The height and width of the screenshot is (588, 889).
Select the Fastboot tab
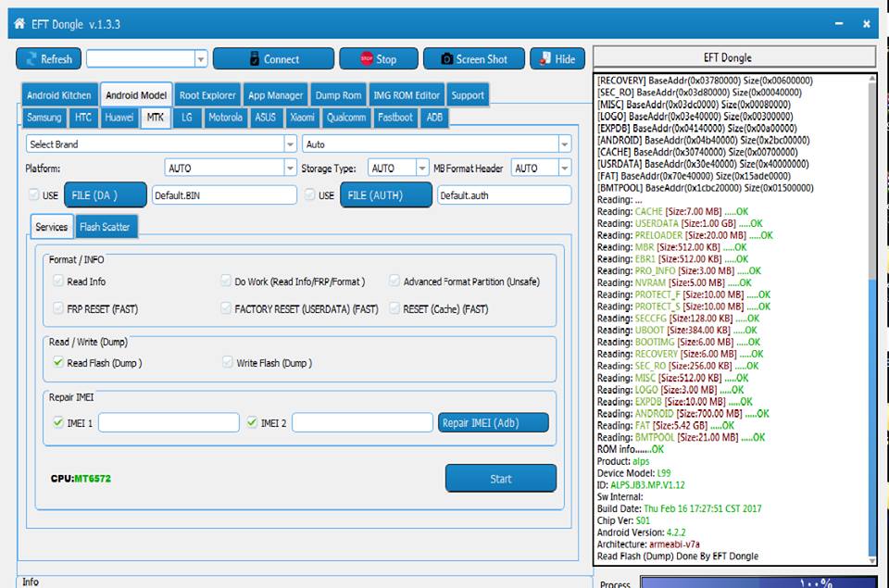395,118
